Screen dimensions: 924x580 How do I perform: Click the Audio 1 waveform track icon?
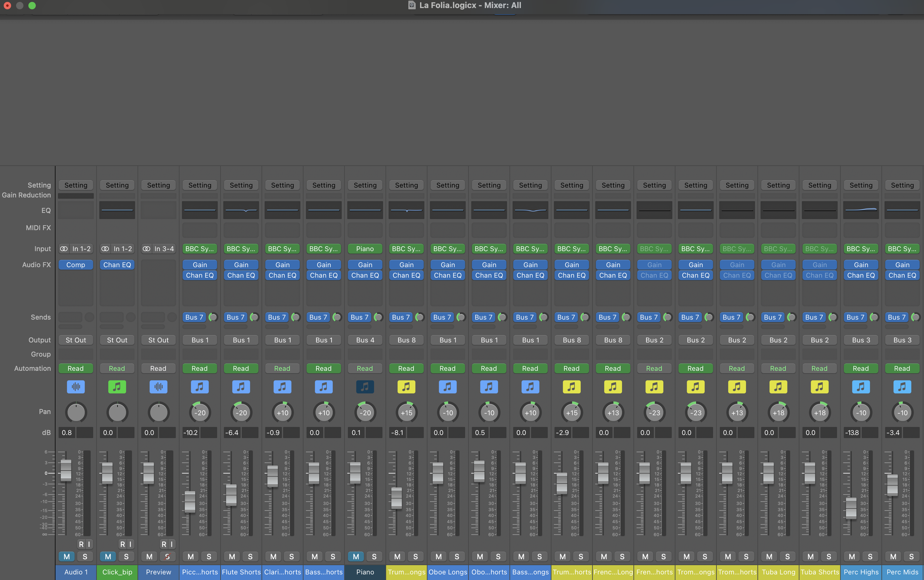(x=75, y=387)
